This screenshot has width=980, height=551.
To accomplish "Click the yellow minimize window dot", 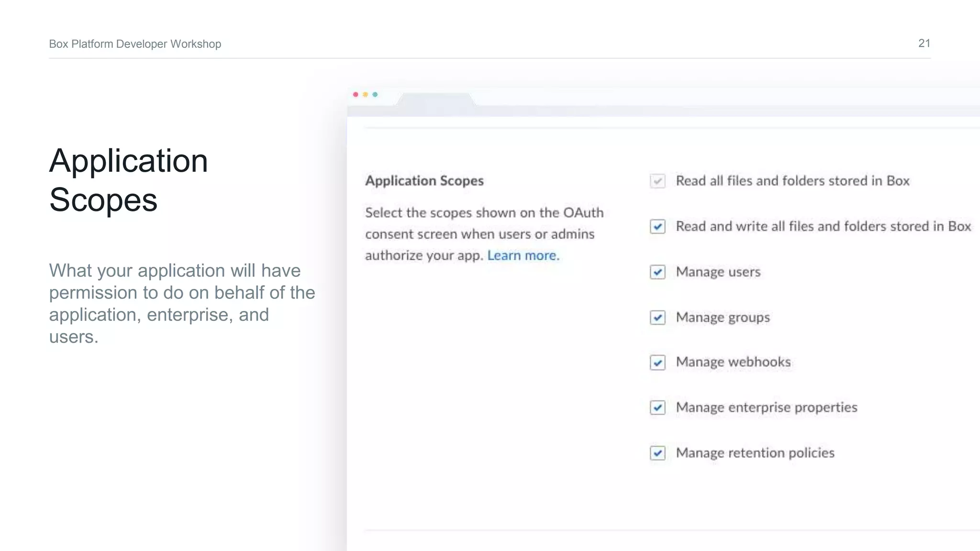I will pos(365,94).
